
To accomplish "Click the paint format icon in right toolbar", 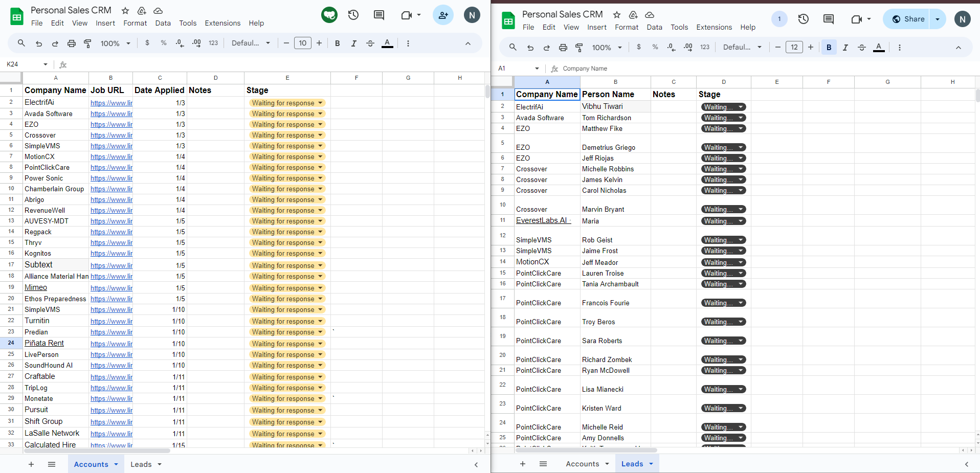I will tap(579, 48).
